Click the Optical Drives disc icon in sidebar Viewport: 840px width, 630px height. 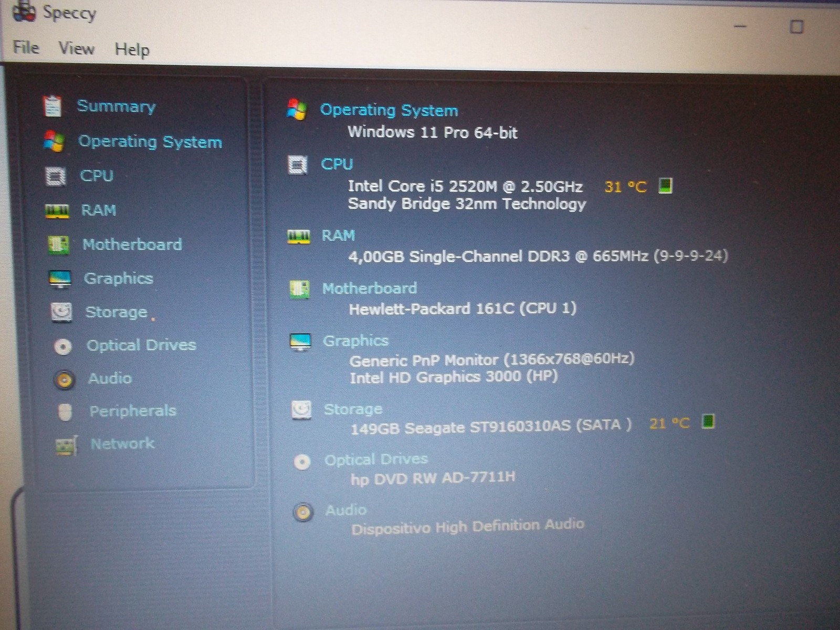click(x=63, y=346)
